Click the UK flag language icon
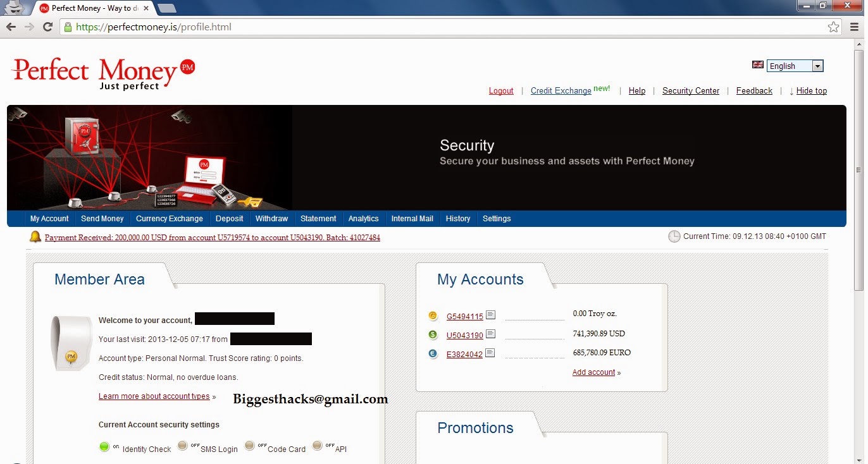 coord(758,65)
